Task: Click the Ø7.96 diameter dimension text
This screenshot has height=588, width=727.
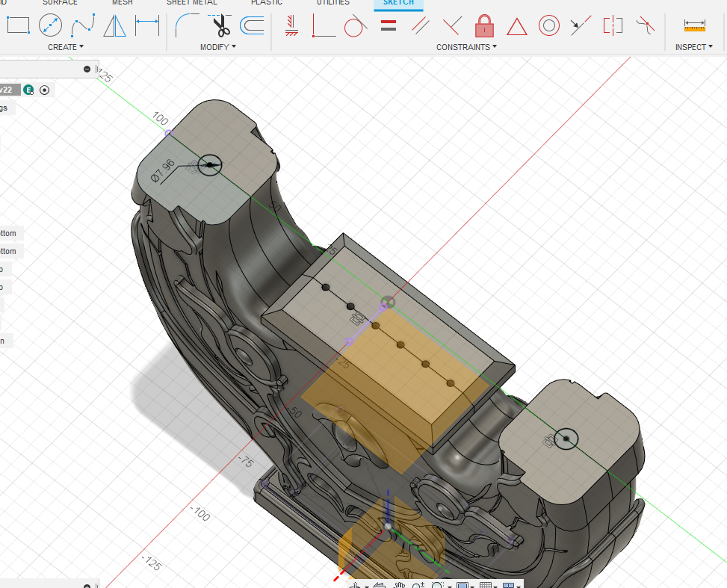Action: (164, 170)
